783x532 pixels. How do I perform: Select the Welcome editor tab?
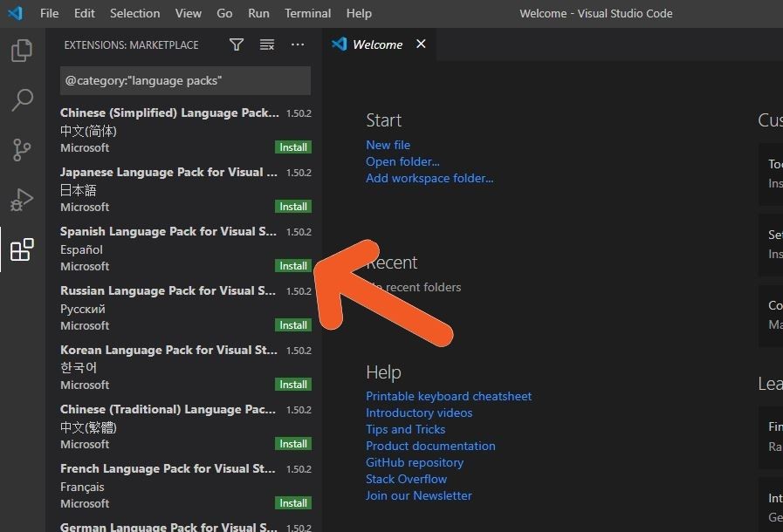(378, 44)
